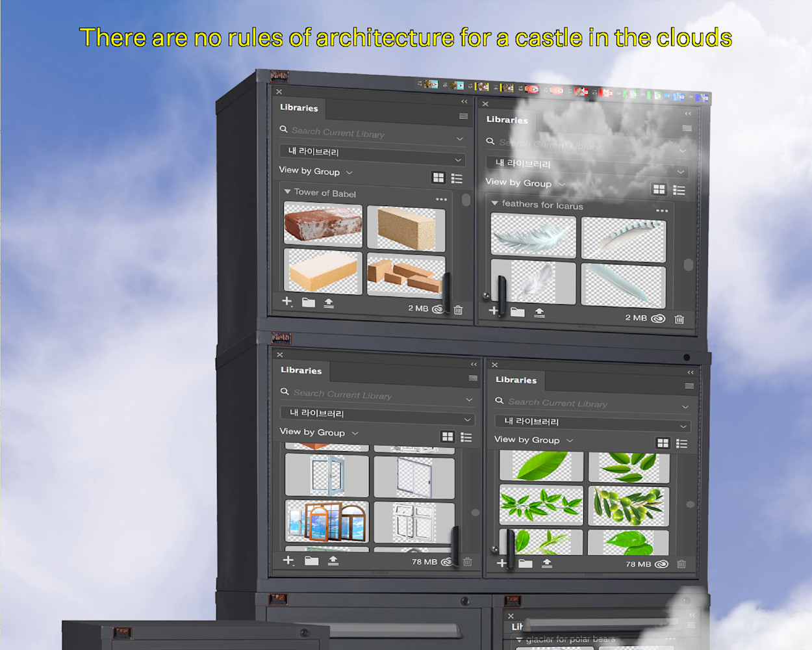Click scrollbar thumb in Tower of Babel panel
Screen dimensions: 812x650
pyautogui.click(x=466, y=200)
